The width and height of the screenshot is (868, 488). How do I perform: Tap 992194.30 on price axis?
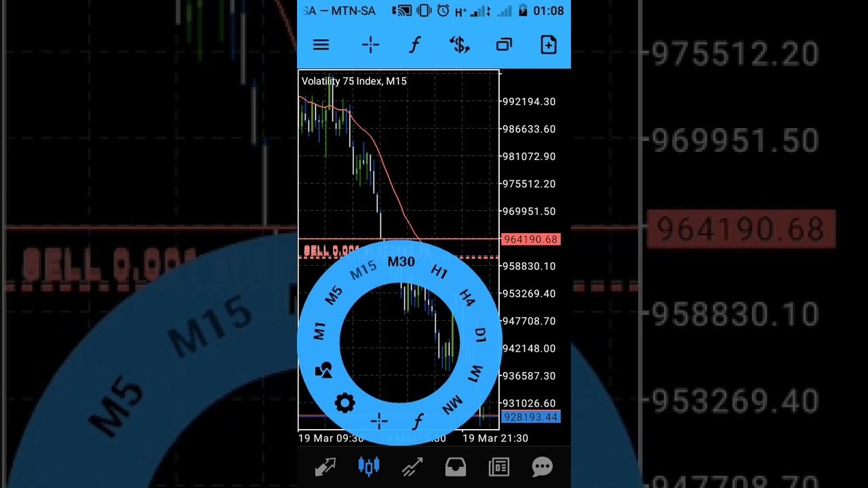click(x=528, y=102)
